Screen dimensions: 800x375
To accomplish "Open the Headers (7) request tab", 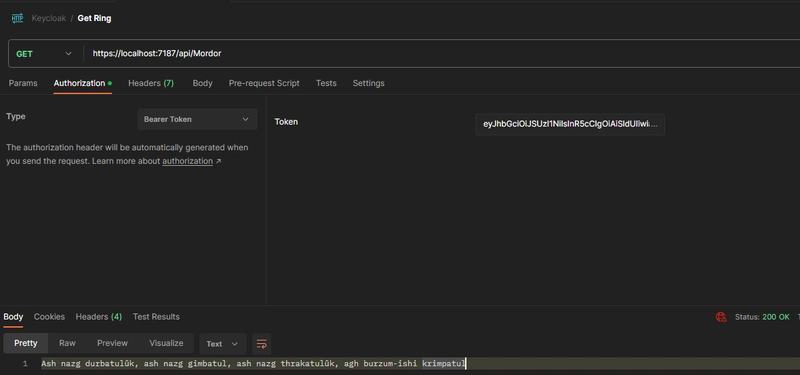I will click(151, 83).
